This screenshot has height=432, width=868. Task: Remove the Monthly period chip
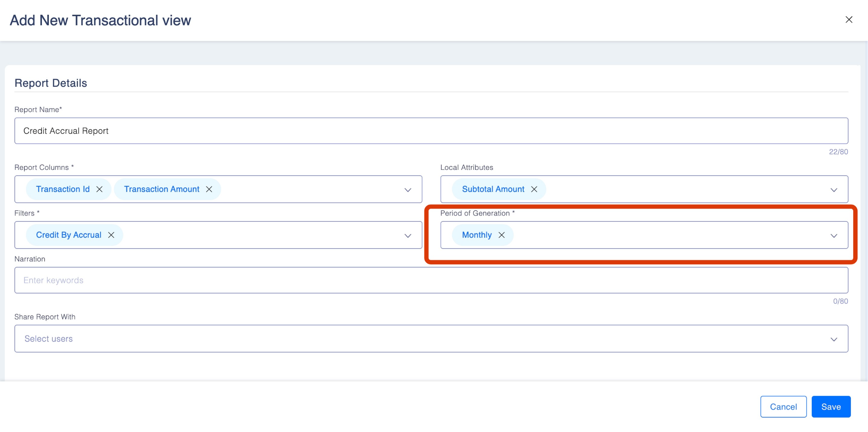501,235
